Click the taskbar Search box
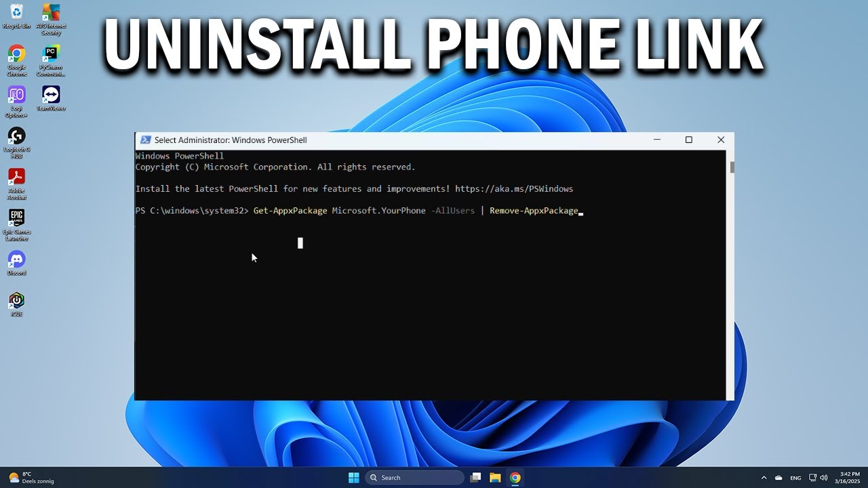The width and height of the screenshot is (868, 488). pos(415,477)
